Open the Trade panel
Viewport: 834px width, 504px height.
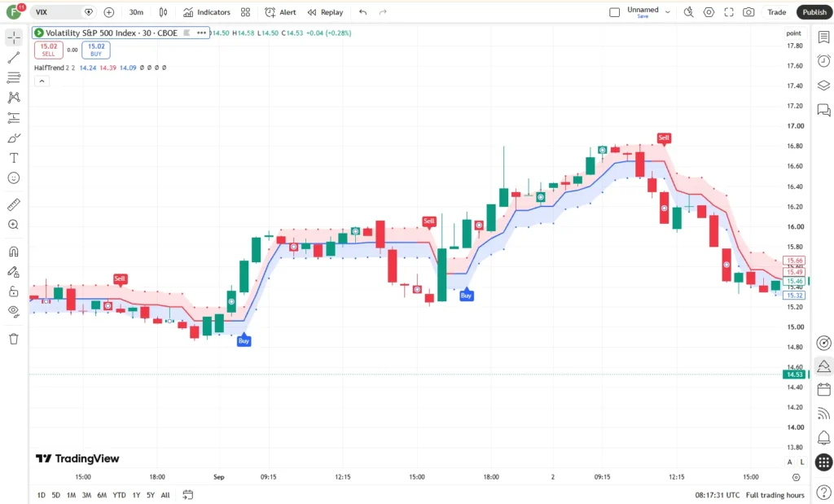pyautogui.click(x=776, y=12)
